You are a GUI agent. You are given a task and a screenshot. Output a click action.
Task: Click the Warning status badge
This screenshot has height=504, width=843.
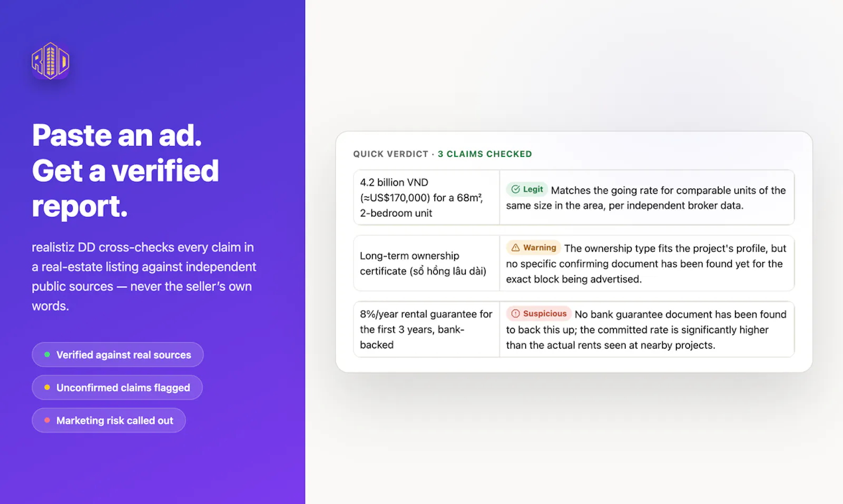(x=533, y=248)
